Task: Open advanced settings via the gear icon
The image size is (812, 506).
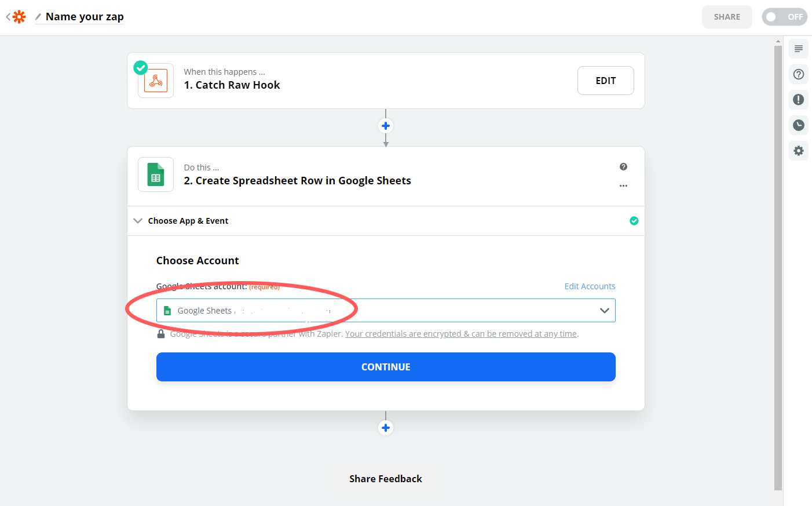Action: (798, 151)
